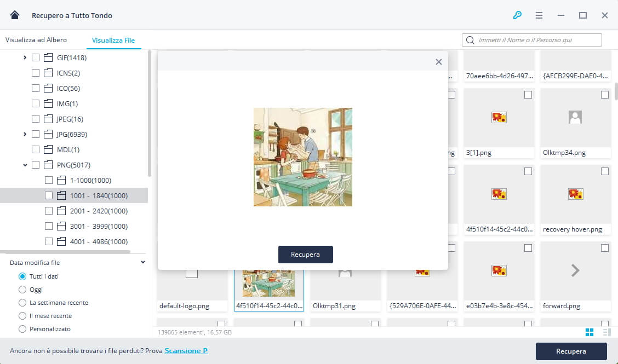
Task: Select the La settimana recente option
Action: tap(22, 303)
